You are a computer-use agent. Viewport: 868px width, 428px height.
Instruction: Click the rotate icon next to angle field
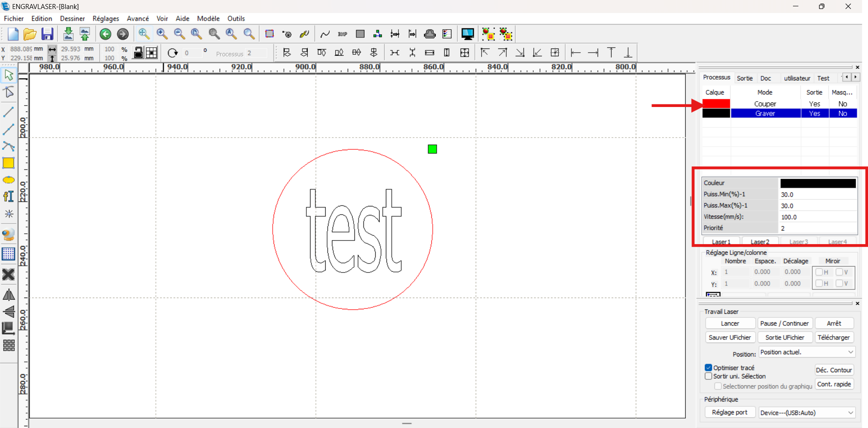click(173, 53)
